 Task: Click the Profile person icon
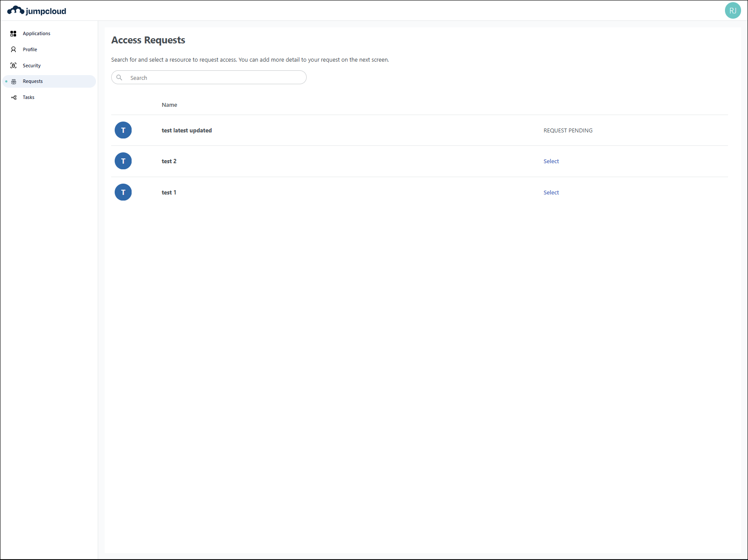tap(13, 49)
